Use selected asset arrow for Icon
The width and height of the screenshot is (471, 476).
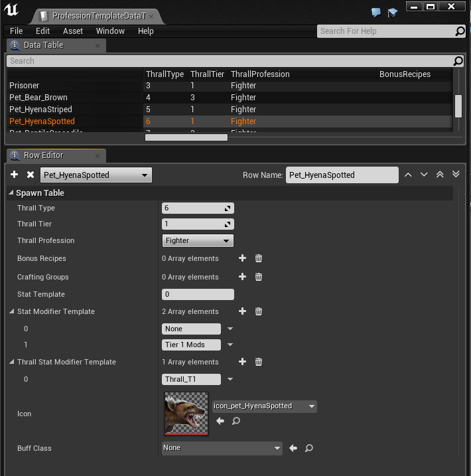[220, 421]
